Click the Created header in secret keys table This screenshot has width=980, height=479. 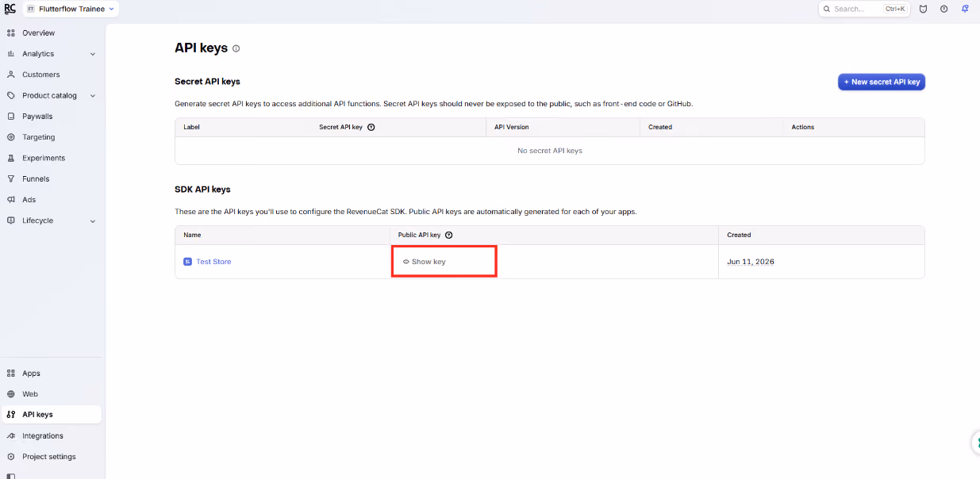coord(660,127)
